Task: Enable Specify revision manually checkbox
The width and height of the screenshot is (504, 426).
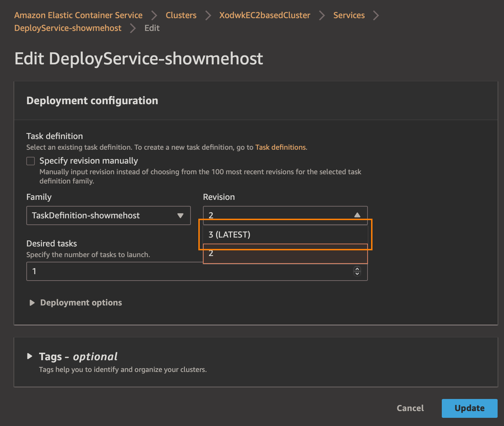Action: (x=31, y=161)
